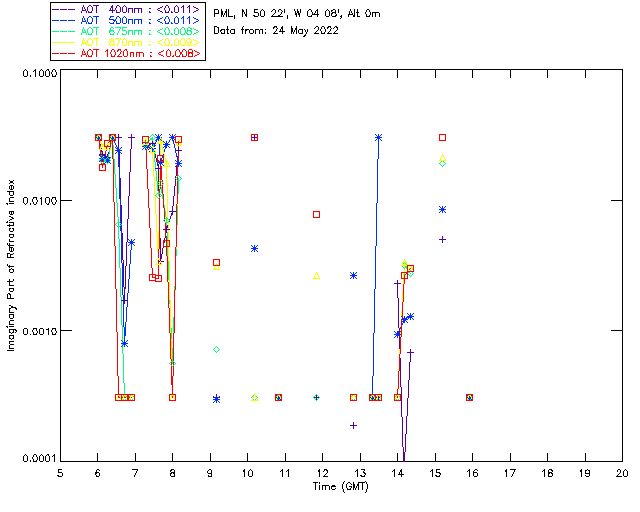This screenshot has height=512, width=640.
Task: Click the PML station location text
Action: [297, 14]
